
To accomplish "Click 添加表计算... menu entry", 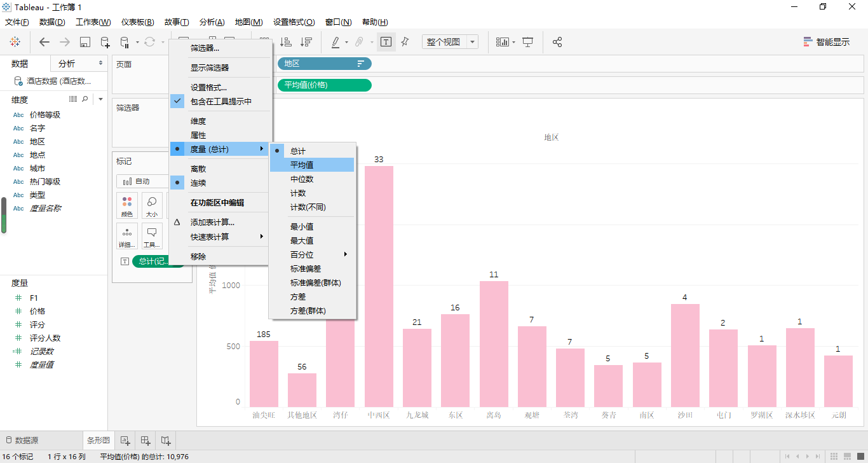I will click(220, 223).
